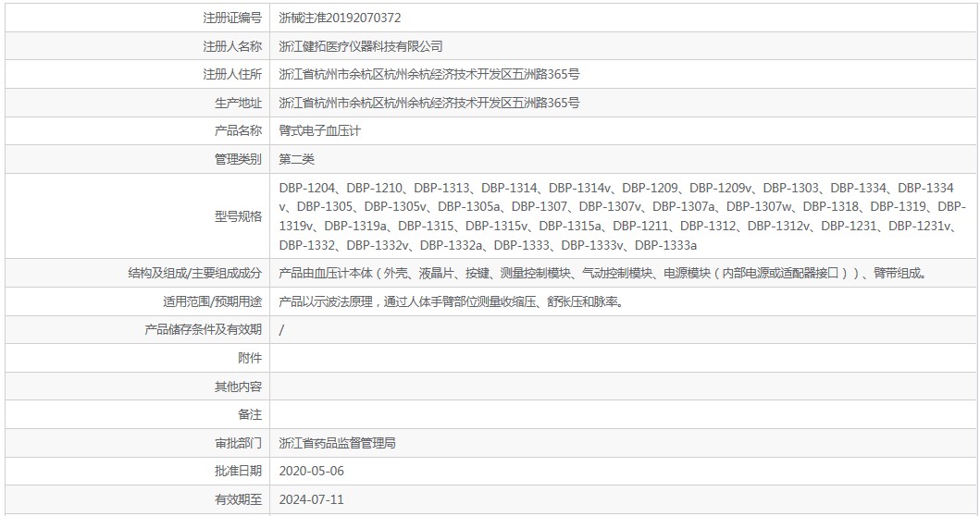Image resolution: width=980 pixels, height=516 pixels.
Task: Click the 有效期至 label
Action: coord(238,499)
